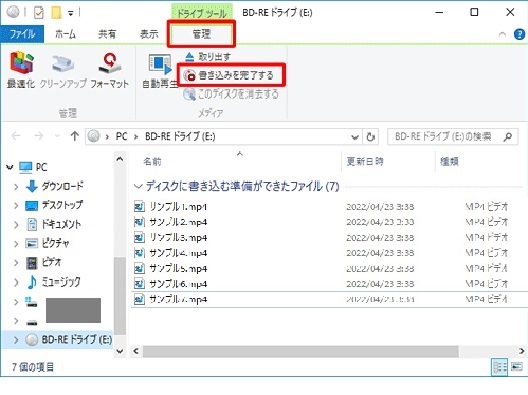Screen dimensions: 528x395
Task: Select このディスクを消去する erase disc option
Action: (x=231, y=94)
